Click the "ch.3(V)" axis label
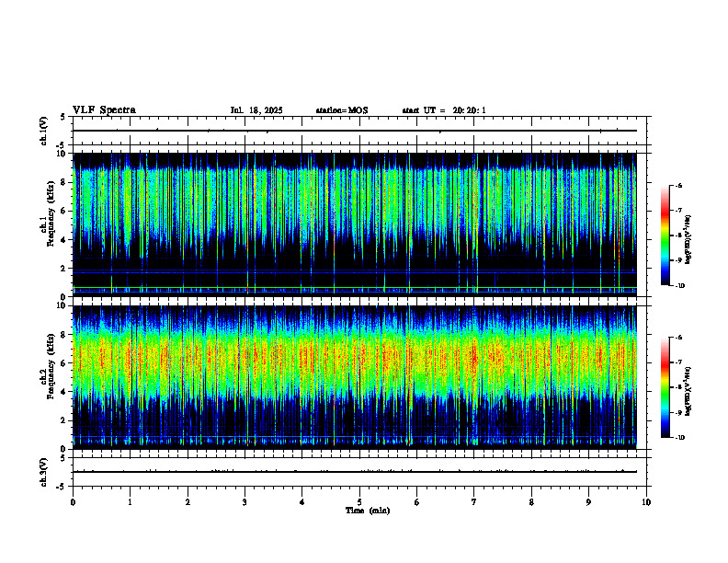 click(x=43, y=472)
